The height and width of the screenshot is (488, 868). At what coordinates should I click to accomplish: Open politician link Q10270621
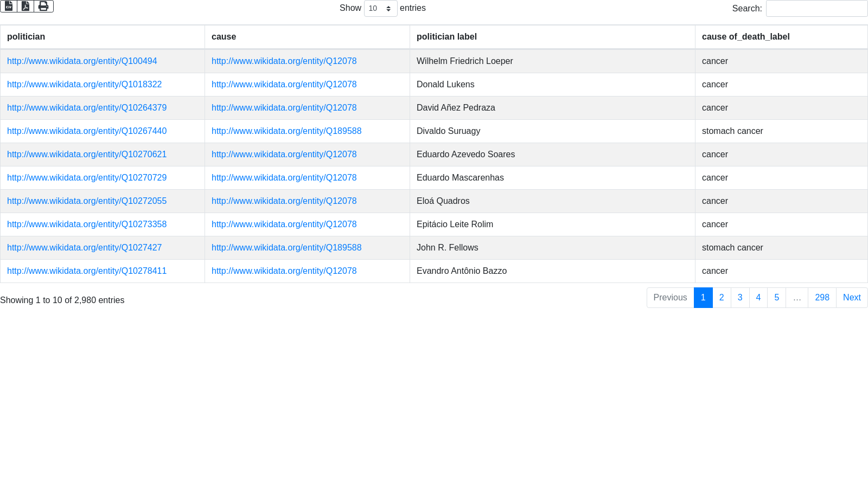(87, 155)
